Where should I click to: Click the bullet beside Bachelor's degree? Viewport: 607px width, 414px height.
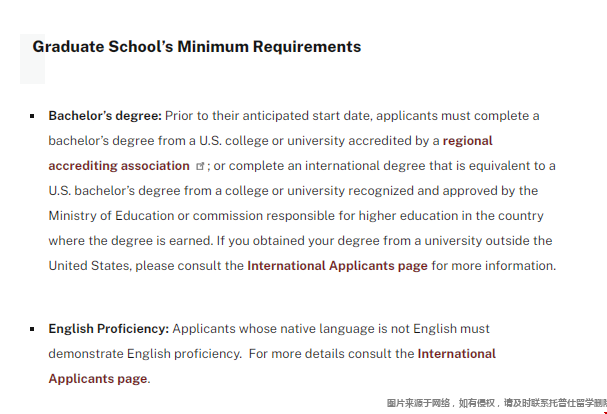32,116
